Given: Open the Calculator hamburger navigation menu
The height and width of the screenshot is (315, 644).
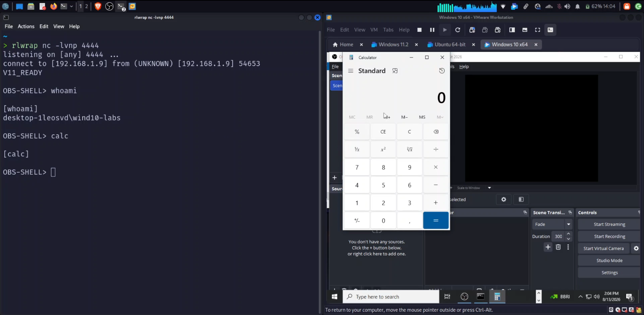Looking at the screenshot, I should point(351,71).
